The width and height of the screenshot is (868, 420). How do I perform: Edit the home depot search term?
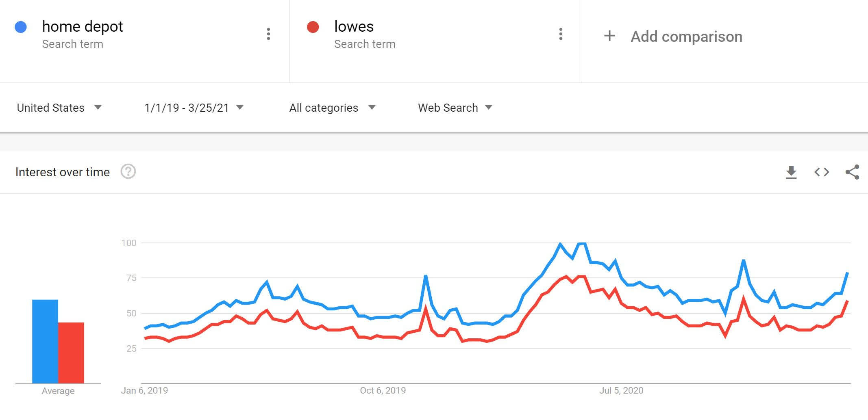[82, 27]
